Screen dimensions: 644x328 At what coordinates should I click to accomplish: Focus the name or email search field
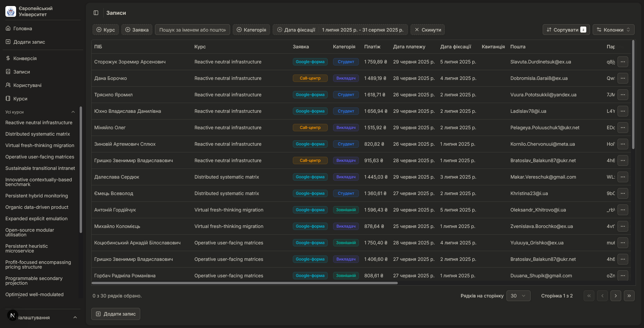pos(193,30)
